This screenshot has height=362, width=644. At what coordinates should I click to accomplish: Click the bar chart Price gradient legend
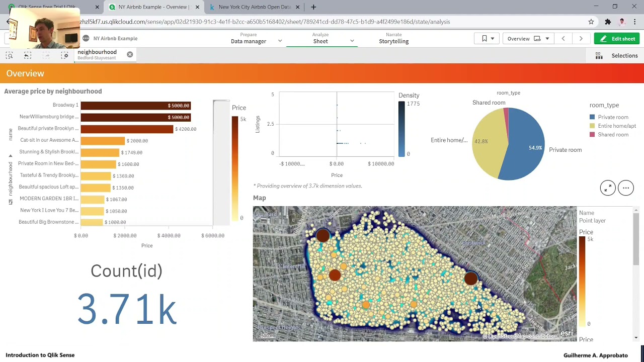(x=234, y=168)
